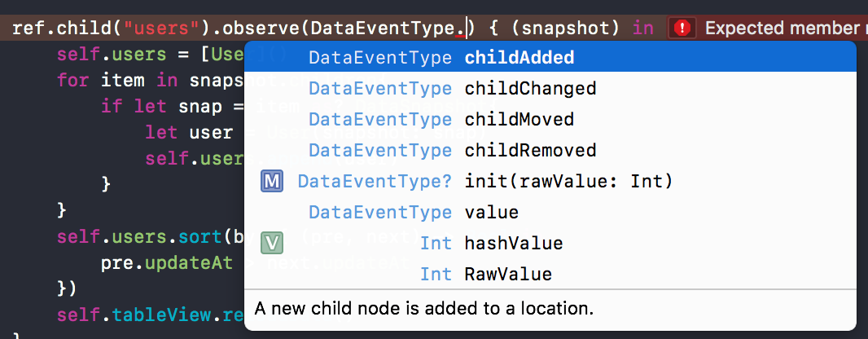Screen dimensions: 868x339
Task: Click the red error icon
Action: coord(682,29)
